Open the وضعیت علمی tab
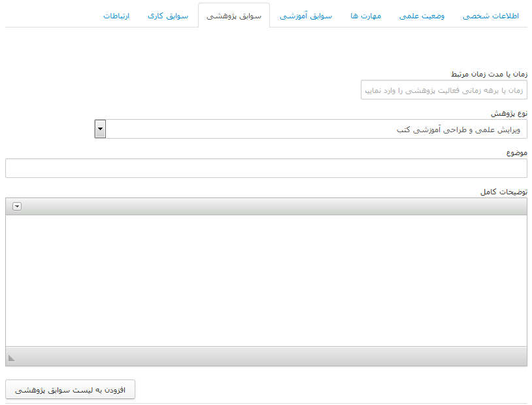Image resolution: width=532 pixels, height=405 pixels. point(422,16)
